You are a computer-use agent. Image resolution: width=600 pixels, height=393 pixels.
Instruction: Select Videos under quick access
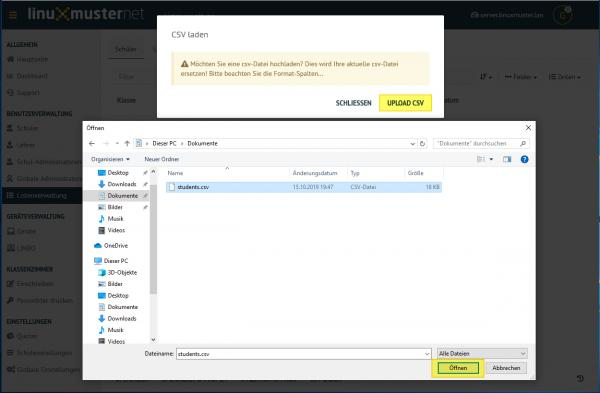pyautogui.click(x=116, y=230)
